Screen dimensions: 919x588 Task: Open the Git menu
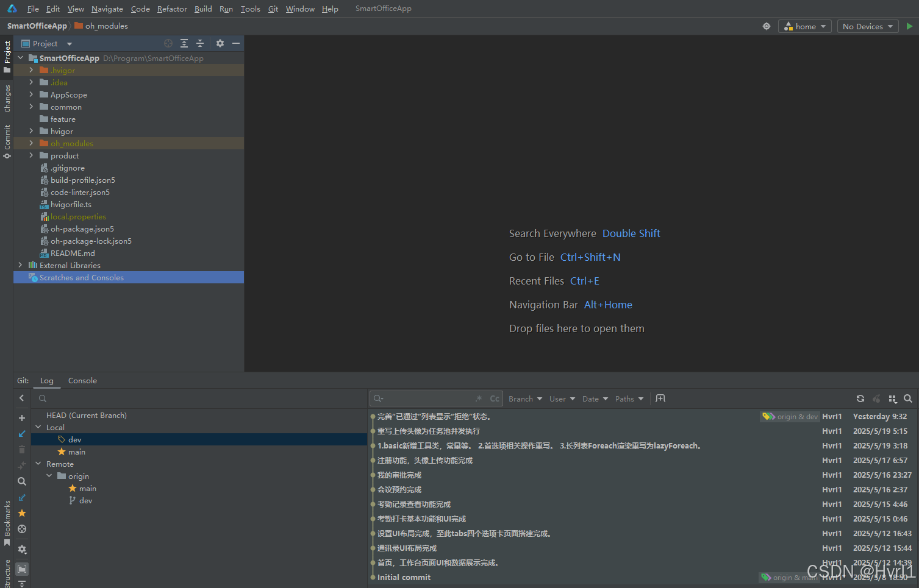[273, 9]
